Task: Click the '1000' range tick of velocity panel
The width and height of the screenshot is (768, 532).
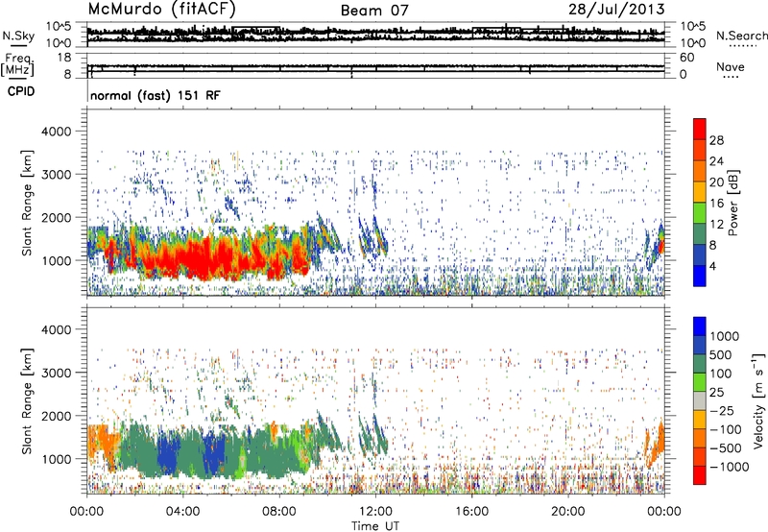Action: [x=57, y=459]
